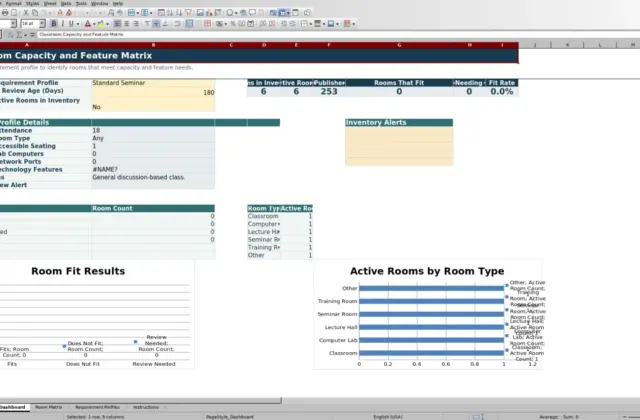
Task: Switch to Instructions sheet tab
Action: 146,407
